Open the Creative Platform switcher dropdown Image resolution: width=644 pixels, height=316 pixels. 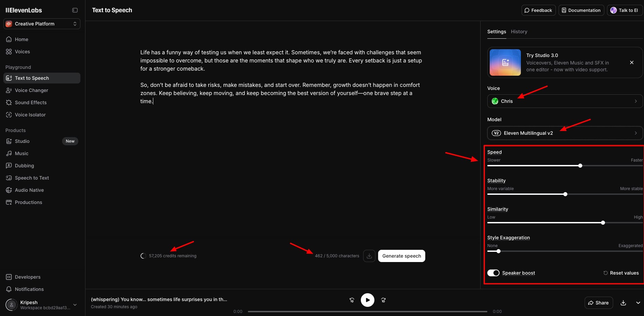tap(42, 24)
